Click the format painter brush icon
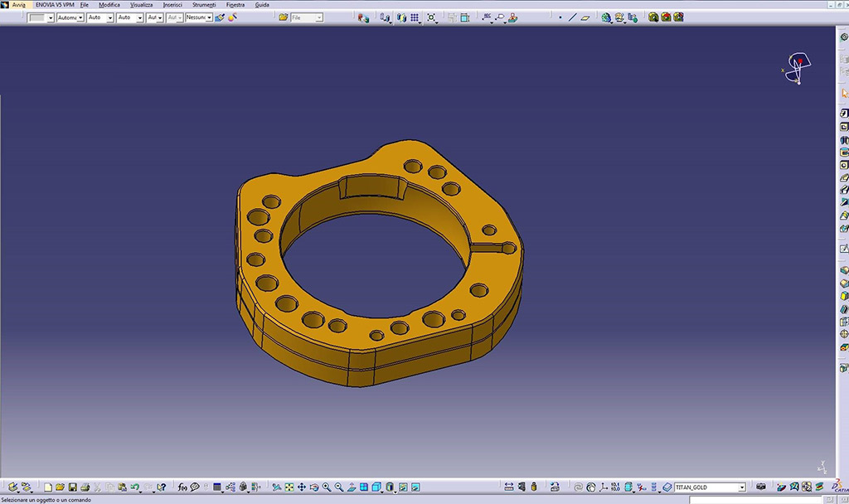 click(220, 18)
